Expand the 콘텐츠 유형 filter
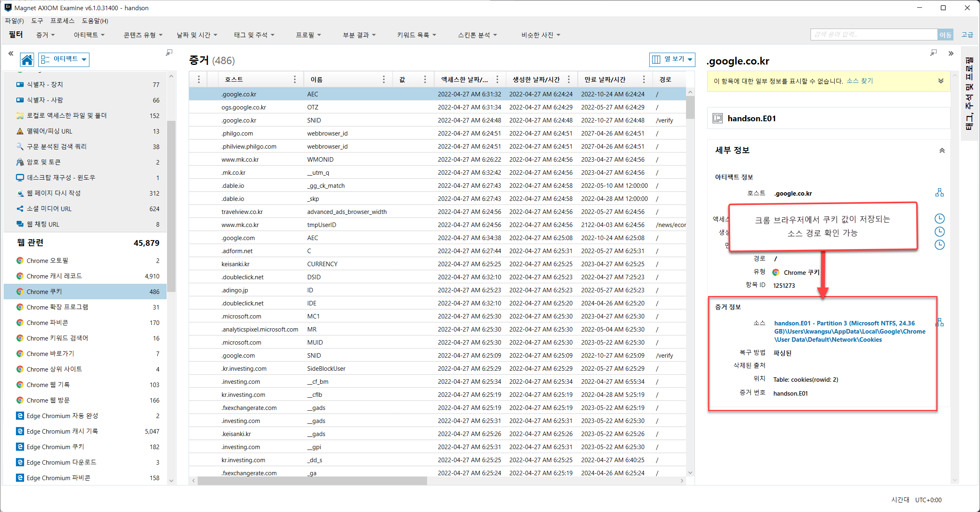This screenshot has height=512, width=980. pos(143,35)
